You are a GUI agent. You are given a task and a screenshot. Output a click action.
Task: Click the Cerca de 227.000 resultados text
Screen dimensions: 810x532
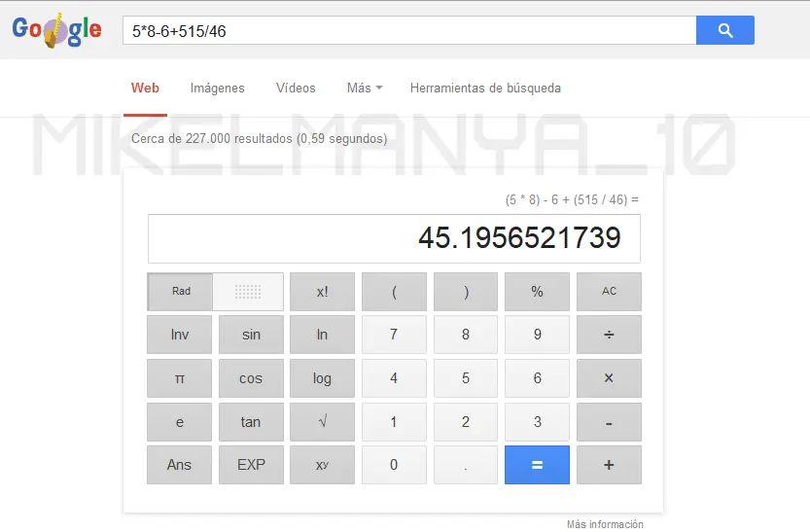tap(260, 138)
